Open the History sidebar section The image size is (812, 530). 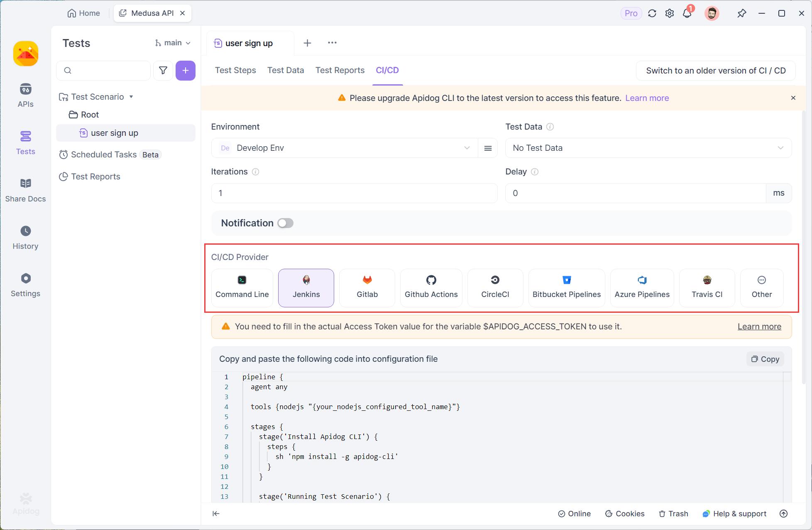click(x=25, y=238)
